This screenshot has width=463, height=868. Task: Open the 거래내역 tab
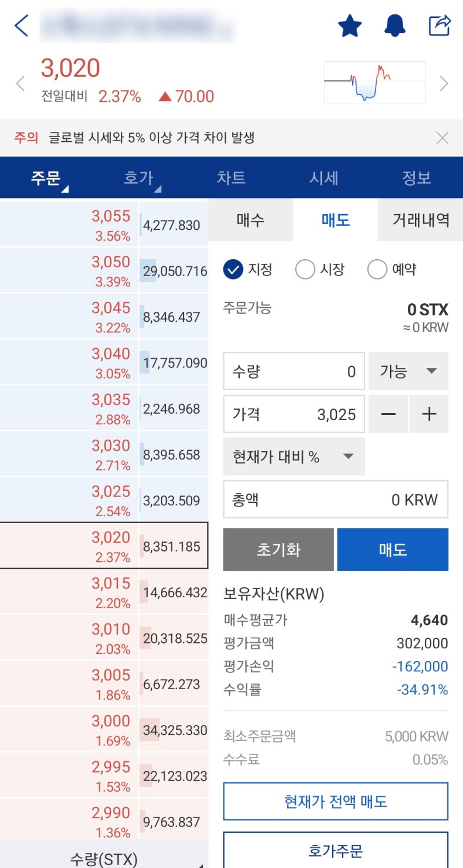pyautogui.click(x=421, y=220)
